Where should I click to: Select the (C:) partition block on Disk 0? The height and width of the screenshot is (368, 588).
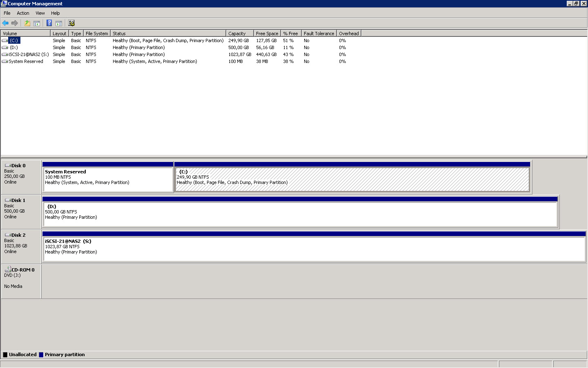click(352, 177)
